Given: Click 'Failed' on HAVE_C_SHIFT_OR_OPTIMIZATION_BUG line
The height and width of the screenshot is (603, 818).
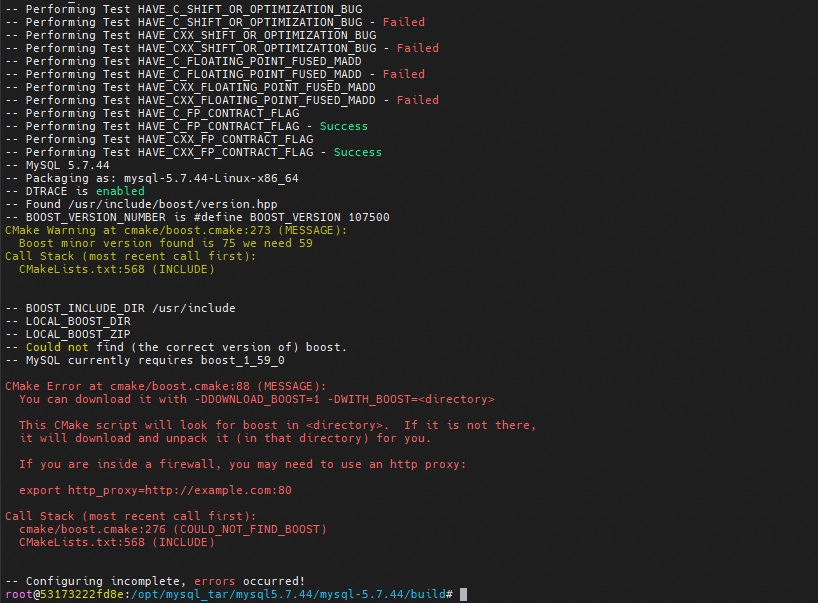Looking at the screenshot, I should 404,22.
